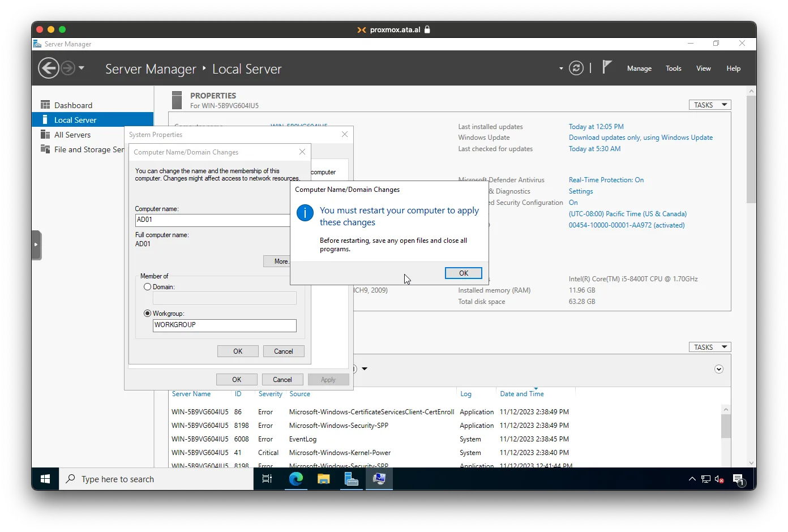Click the Server Manager back arrow
The image size is (788, 532).
pyautogui.click(x=48, y=68)
